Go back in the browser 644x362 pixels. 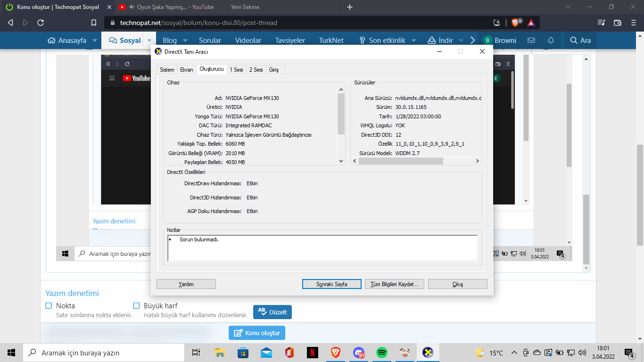click(x=11, y=23)
